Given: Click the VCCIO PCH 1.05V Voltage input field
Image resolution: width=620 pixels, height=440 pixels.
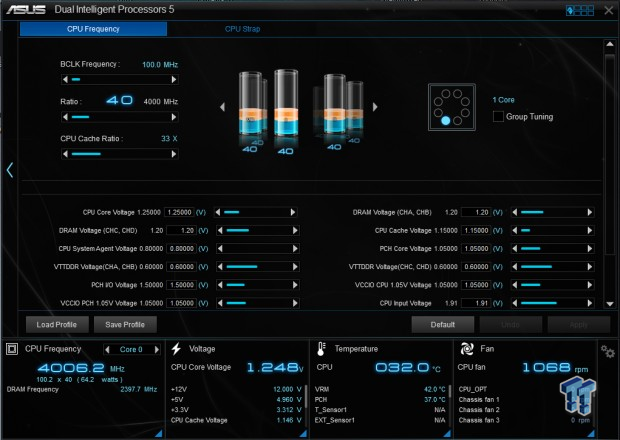Looking at the screenshot, I should pos(181,303).
